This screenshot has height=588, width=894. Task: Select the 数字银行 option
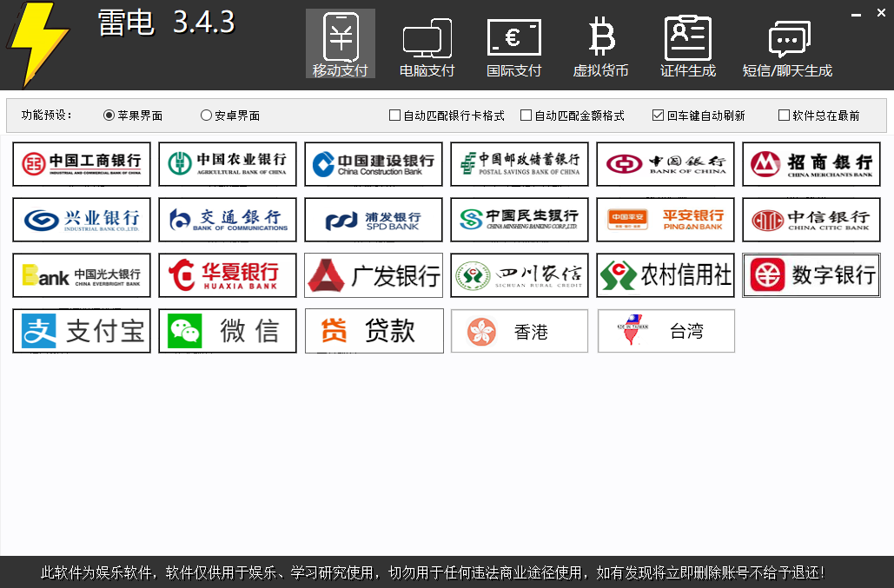click(x=811, y=275)
